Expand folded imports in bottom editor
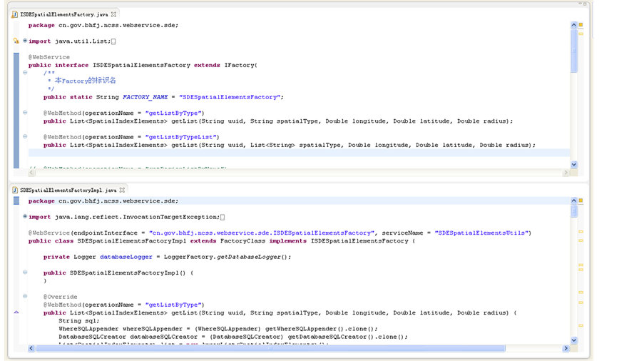The image size is (644, 361). click(25, 217)
